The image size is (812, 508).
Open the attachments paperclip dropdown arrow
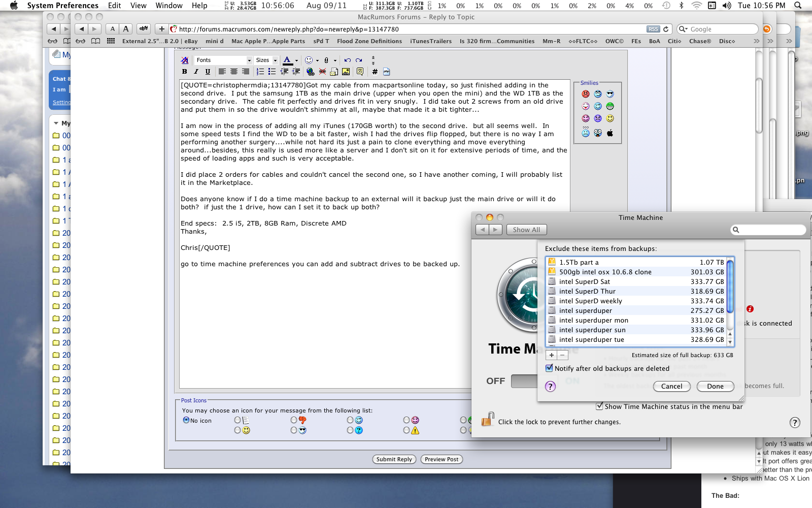(335, 60)
